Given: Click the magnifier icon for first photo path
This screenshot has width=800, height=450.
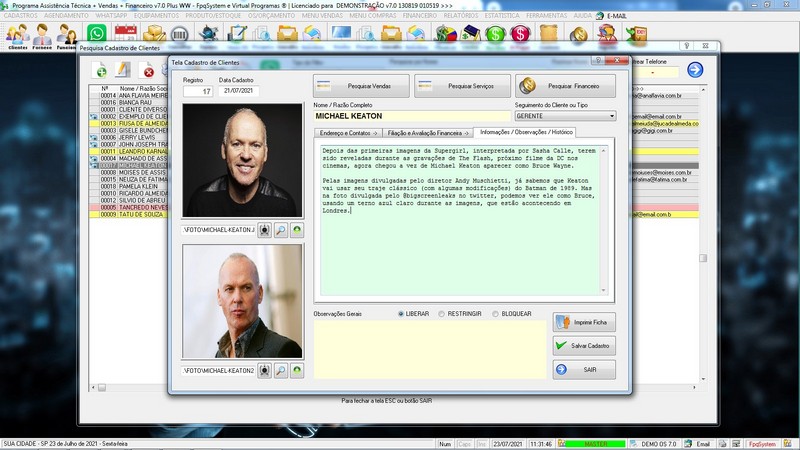Looking at the screenshot, I should pyautogui.click(x=281, y=230).
